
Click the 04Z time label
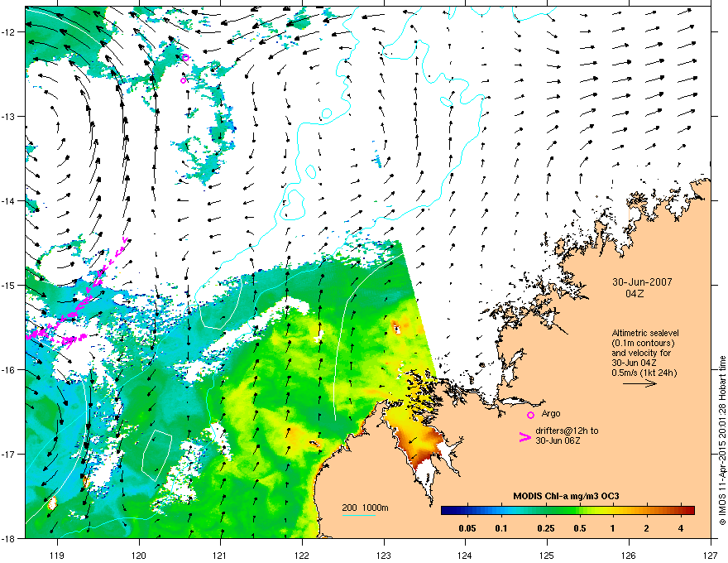(x=635, y=294)
